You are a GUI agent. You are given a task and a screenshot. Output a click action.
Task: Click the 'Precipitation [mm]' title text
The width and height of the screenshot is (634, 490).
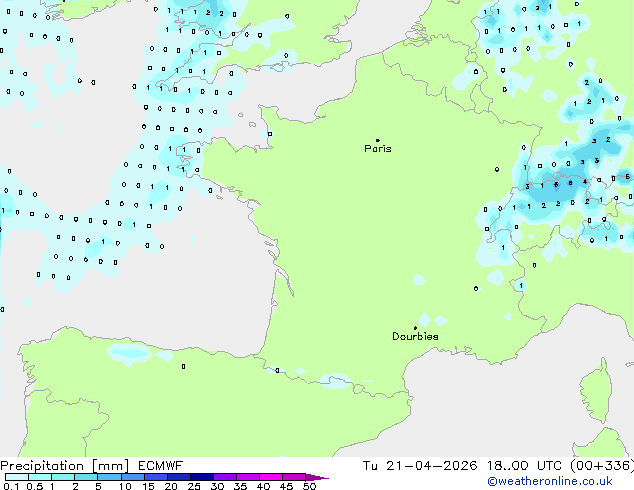(65, 466)
